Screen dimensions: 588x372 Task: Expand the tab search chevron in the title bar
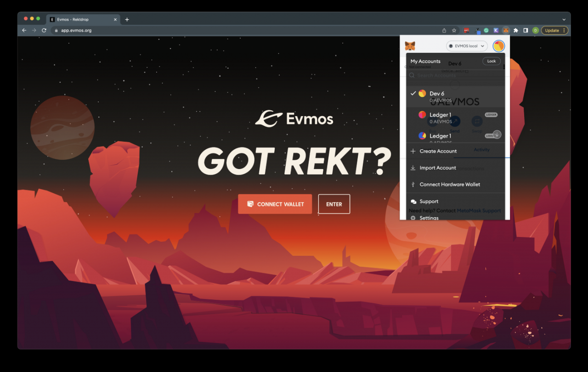click(564, 19)
